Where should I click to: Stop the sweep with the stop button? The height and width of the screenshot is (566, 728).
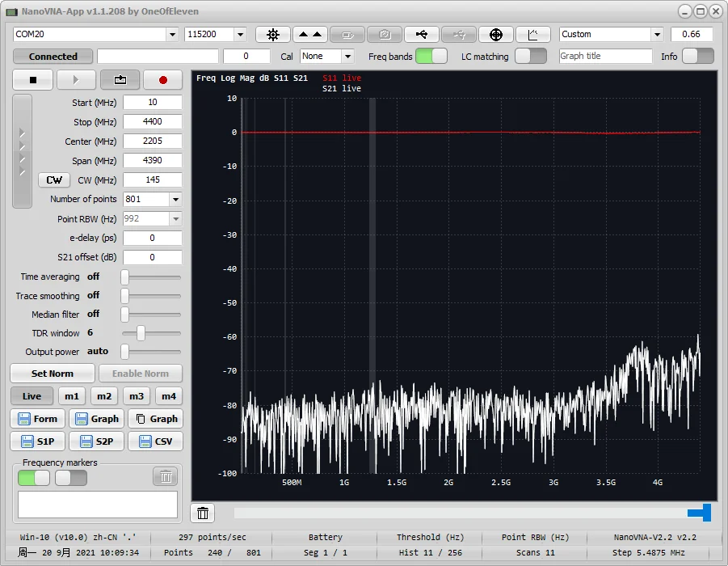(33, 80)
